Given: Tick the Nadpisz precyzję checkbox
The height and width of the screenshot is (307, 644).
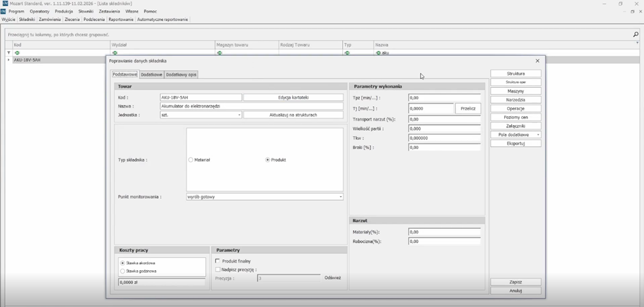Looking at the screenshot, I should point(217,270).
